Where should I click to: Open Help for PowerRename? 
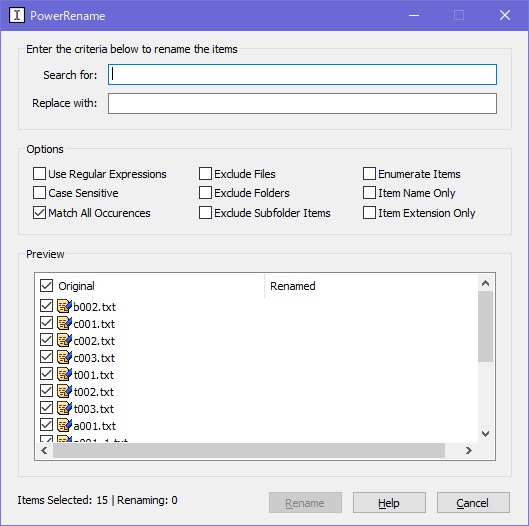pos(389,502)
